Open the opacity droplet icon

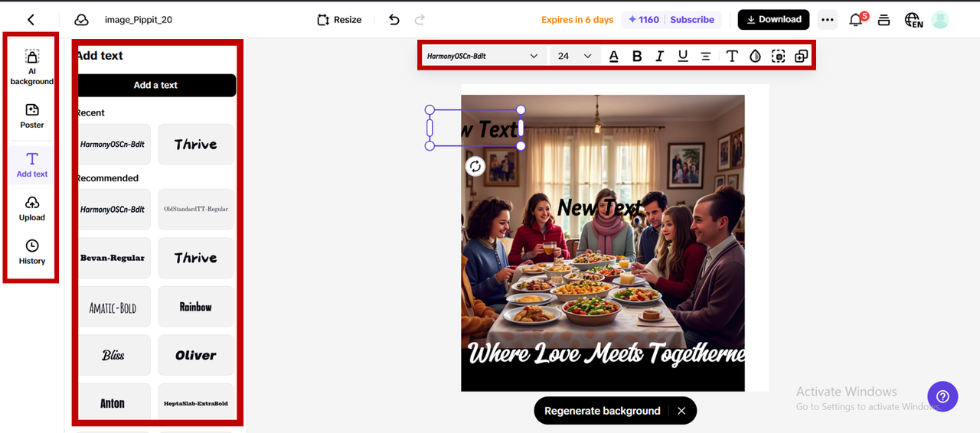click(x=755, y=56)
